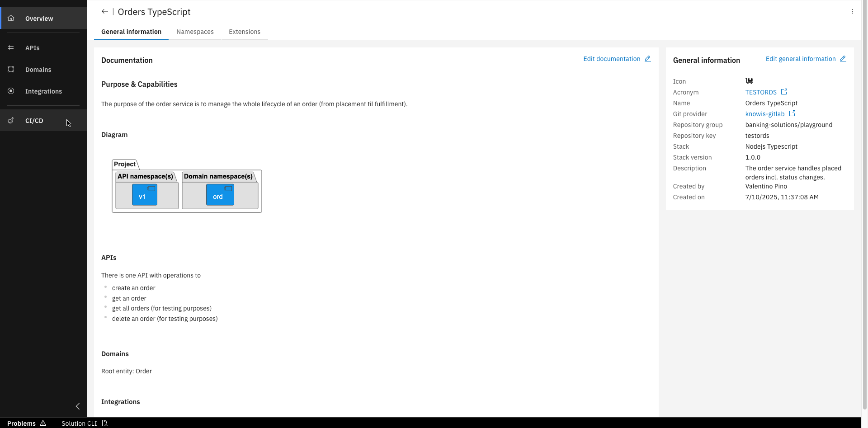The width and height of the screenshot is (868, 428).
Task: Go back using the back arrow
Action: [104, 11]
